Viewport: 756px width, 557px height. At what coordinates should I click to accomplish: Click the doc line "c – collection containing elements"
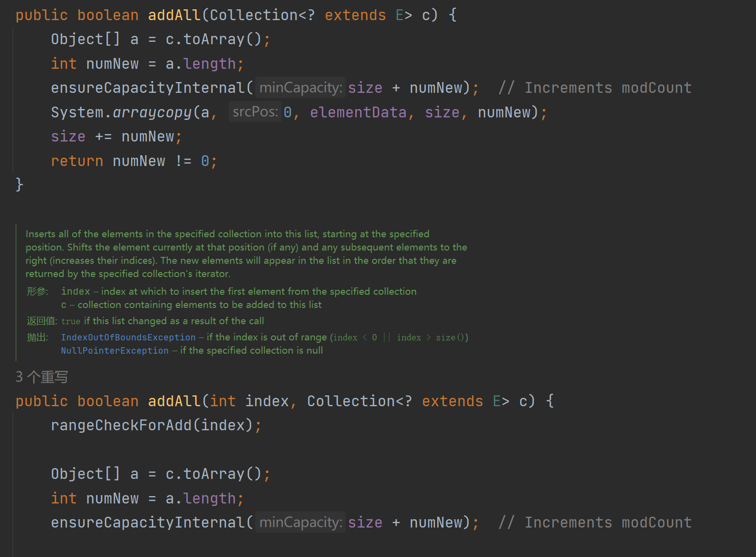[x=191, y=305]
